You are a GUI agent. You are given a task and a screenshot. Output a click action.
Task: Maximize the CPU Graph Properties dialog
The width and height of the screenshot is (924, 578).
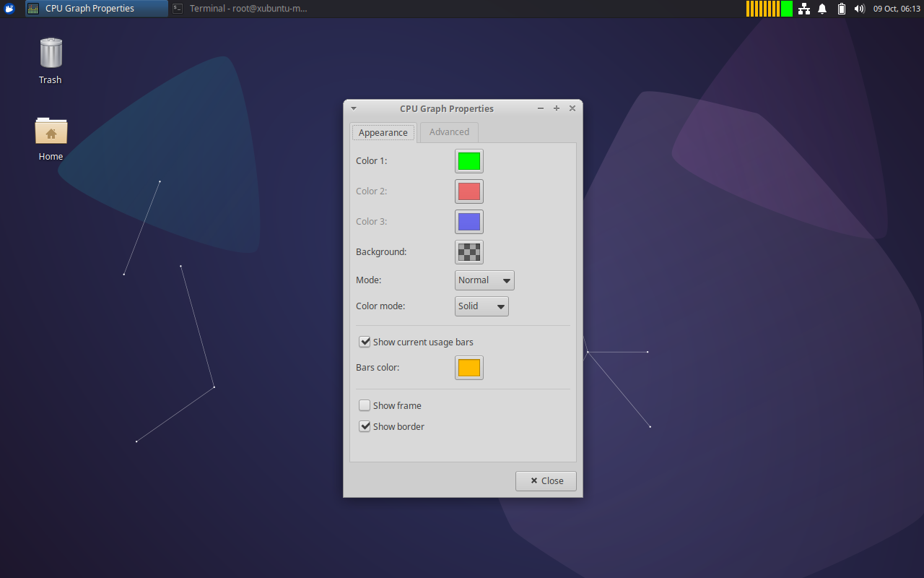point(557,108)
